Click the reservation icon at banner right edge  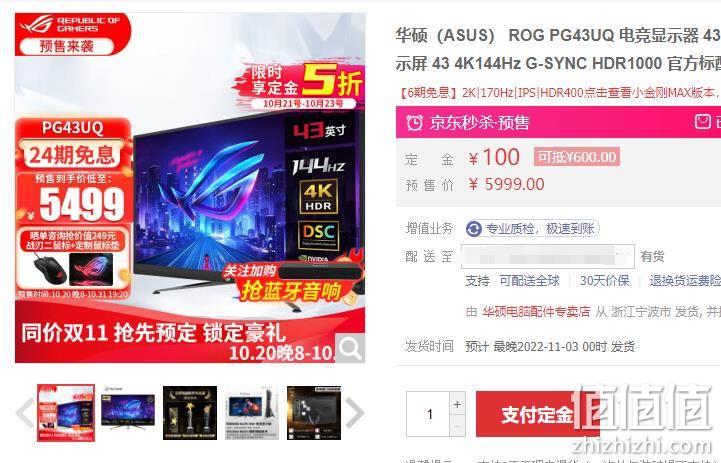click(702, 122)
